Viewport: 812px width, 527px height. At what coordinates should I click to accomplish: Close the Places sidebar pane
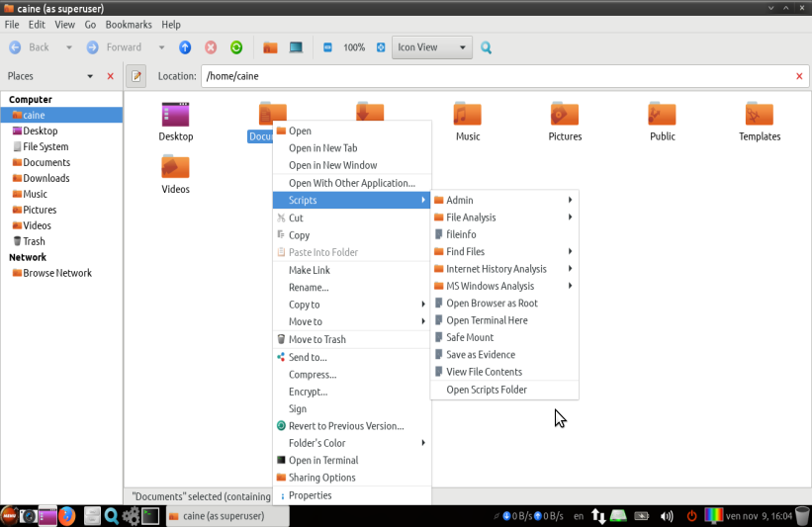(110, 76)
